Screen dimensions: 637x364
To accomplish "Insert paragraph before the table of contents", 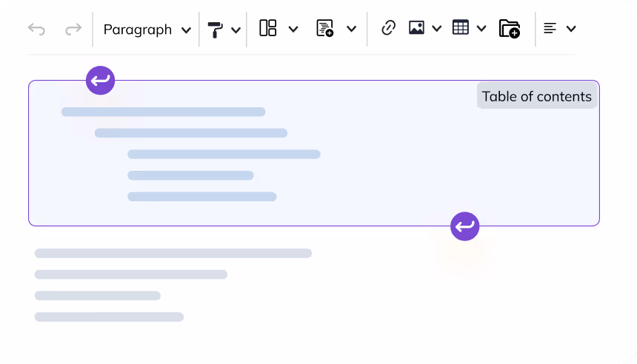I will (100, 80).
